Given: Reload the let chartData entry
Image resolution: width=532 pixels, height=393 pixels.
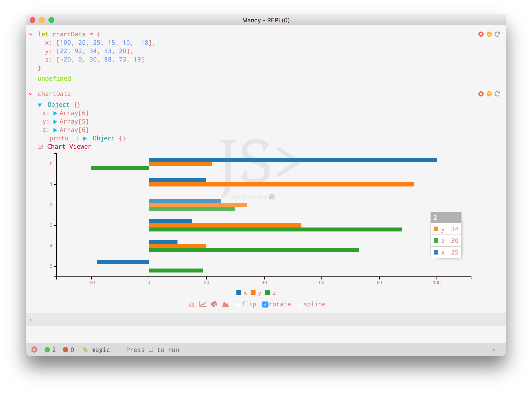Looking at the screenshot, I should tap(497, 34).
